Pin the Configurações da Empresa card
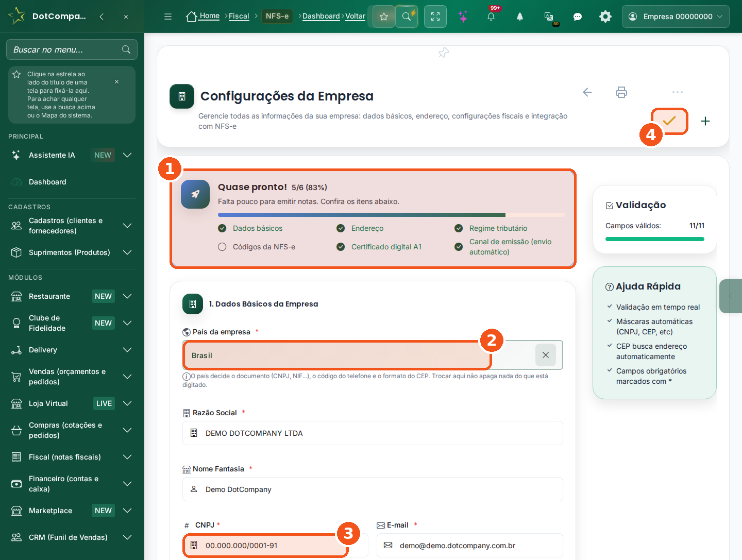 [444, 53]
